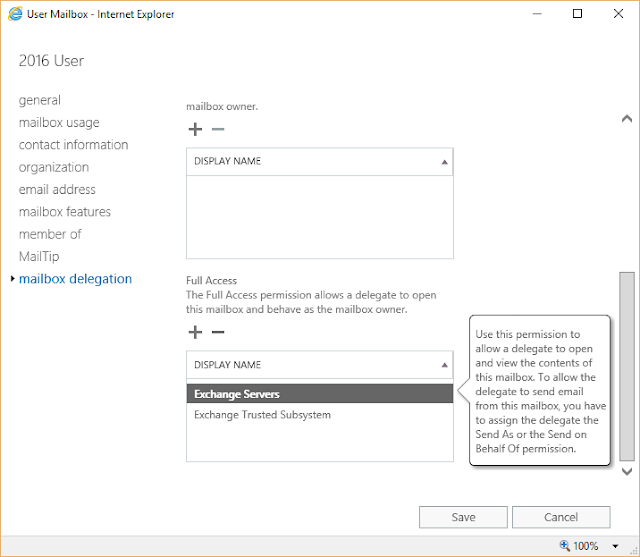Remove the selected Full Access delegate

[x=218, y=332]
